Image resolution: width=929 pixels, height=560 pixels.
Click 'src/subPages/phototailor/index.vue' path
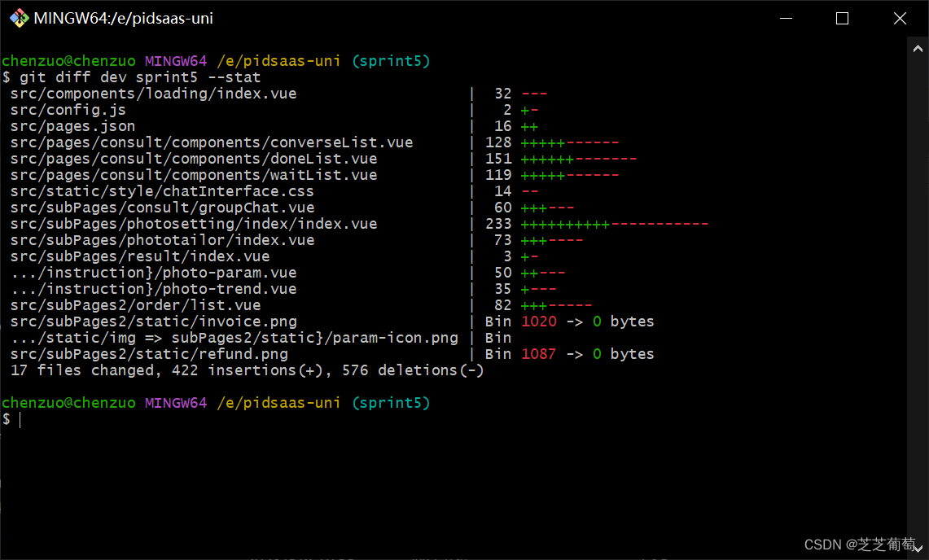pyautogui.click(x=162, y=241)
